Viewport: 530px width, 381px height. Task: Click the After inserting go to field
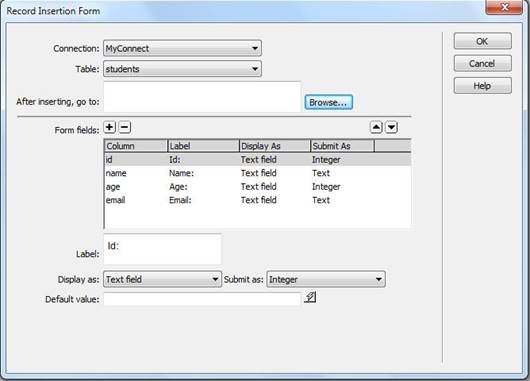(x=202, y=97)
